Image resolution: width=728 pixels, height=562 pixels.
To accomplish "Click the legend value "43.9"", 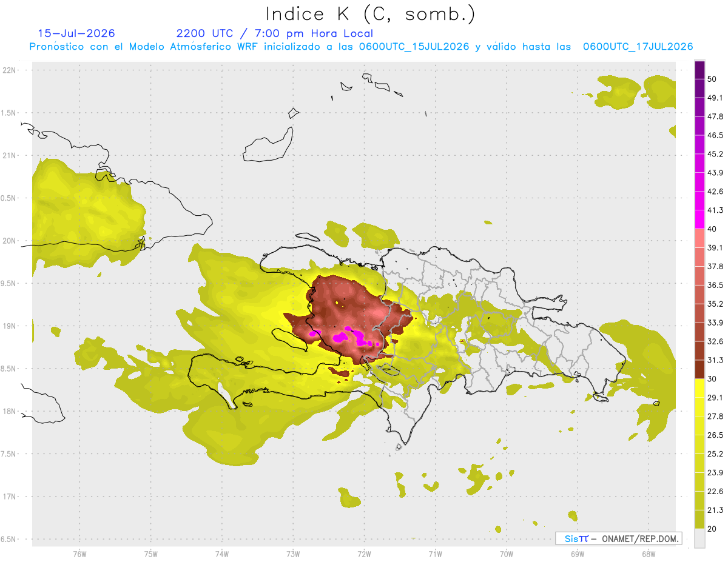I will pos(715,173).
